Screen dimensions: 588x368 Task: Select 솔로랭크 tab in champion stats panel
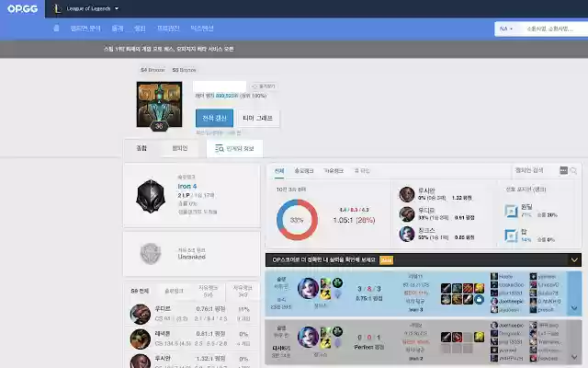174,291
